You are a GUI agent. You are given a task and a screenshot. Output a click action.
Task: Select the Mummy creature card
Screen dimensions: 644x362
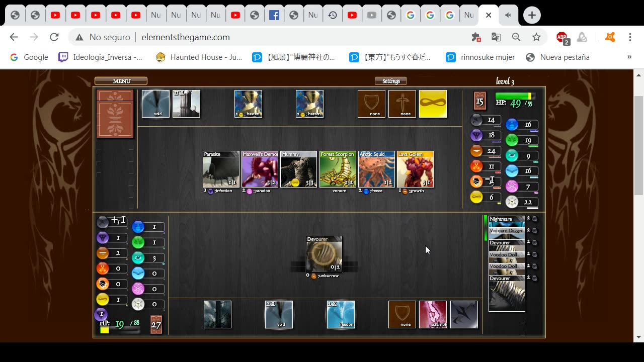pyautogui.click(x=298, y=169)
